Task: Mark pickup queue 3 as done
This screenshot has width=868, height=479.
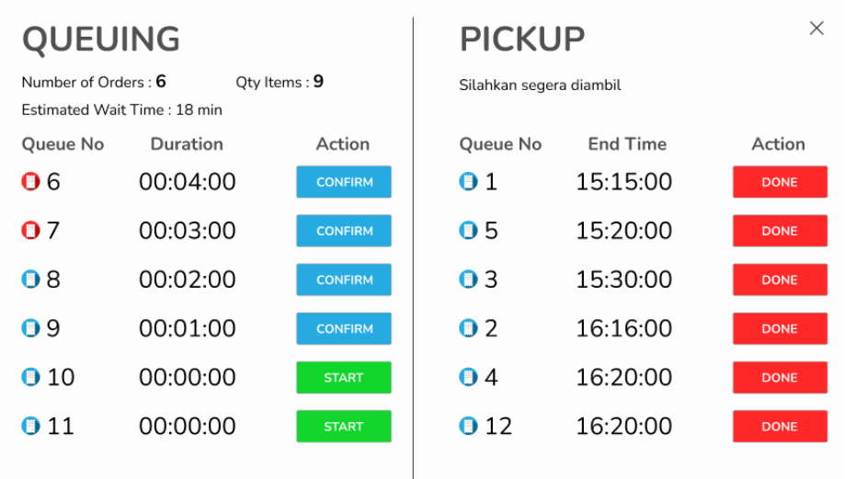Action: tap(780, 279)
